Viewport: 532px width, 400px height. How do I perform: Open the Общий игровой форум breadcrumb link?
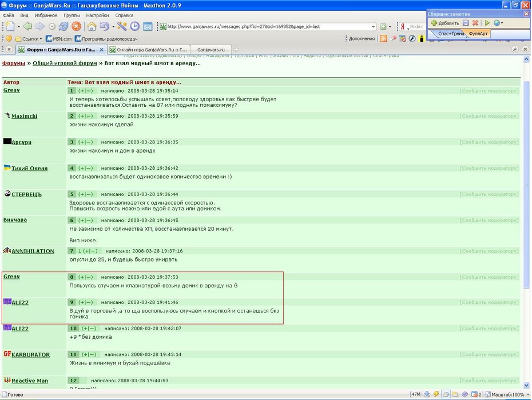65,63
